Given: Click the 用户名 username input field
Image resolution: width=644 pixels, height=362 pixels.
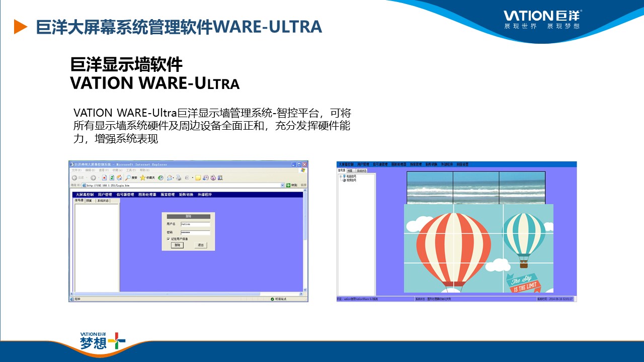Looking at the screenshot, I should pos(195,224).
